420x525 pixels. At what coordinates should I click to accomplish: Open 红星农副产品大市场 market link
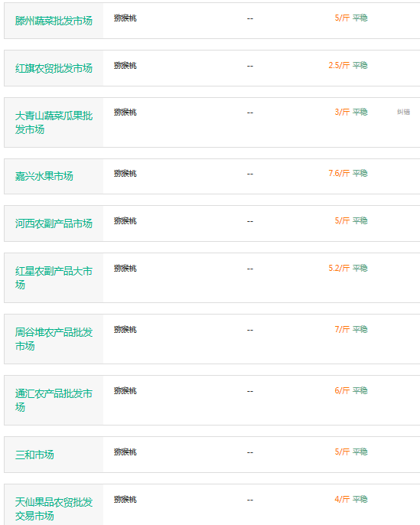(x=54, y=278)
